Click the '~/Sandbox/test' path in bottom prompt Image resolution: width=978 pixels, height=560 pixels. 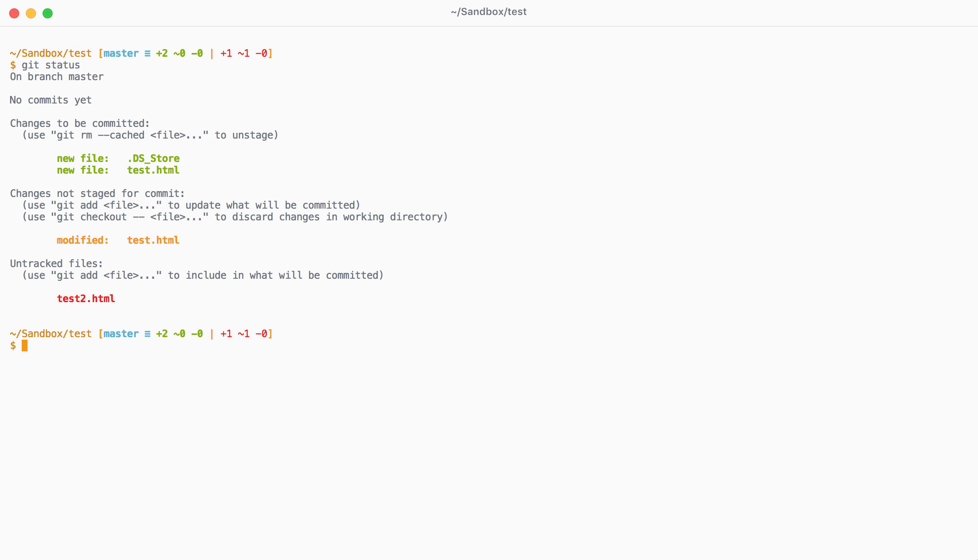[51, 334]
